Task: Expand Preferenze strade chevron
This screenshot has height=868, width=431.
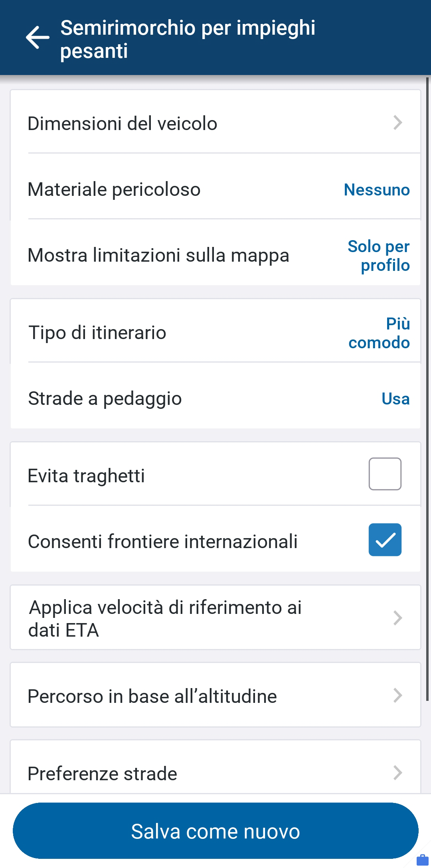Action: point(397,773)
